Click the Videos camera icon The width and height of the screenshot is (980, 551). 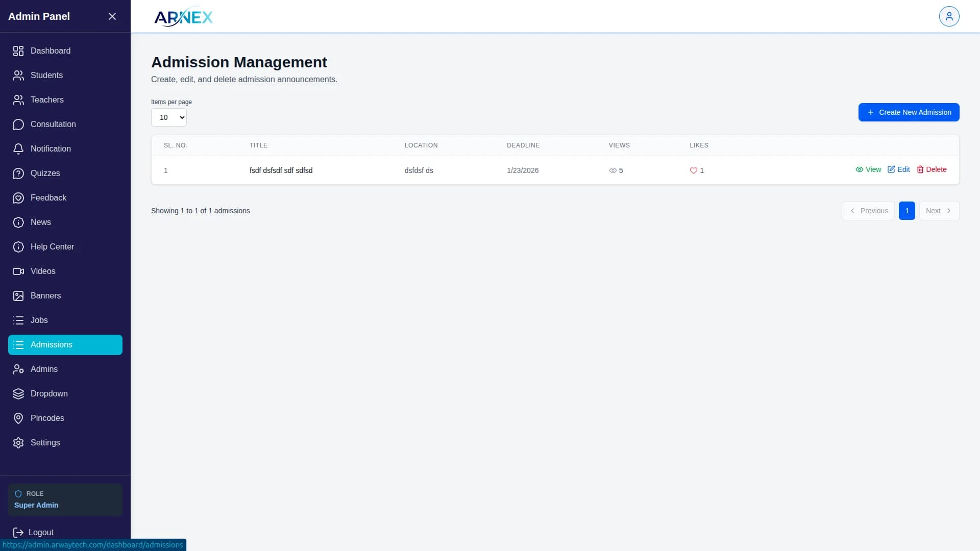[x=18, y=271]
